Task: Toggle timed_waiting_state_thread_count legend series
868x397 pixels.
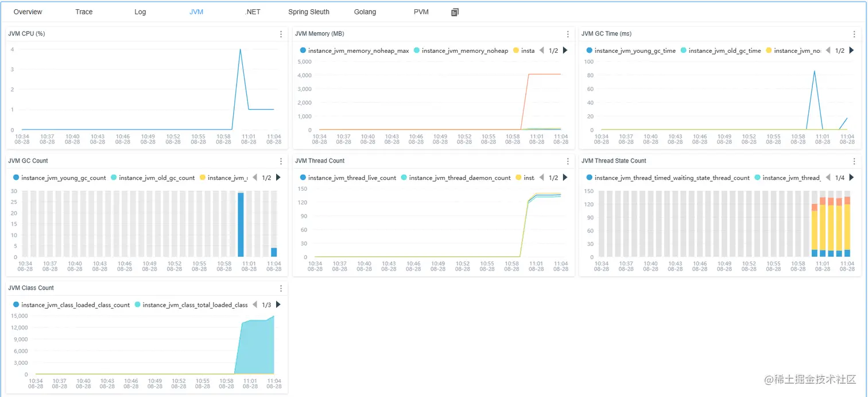Action: 668,178
